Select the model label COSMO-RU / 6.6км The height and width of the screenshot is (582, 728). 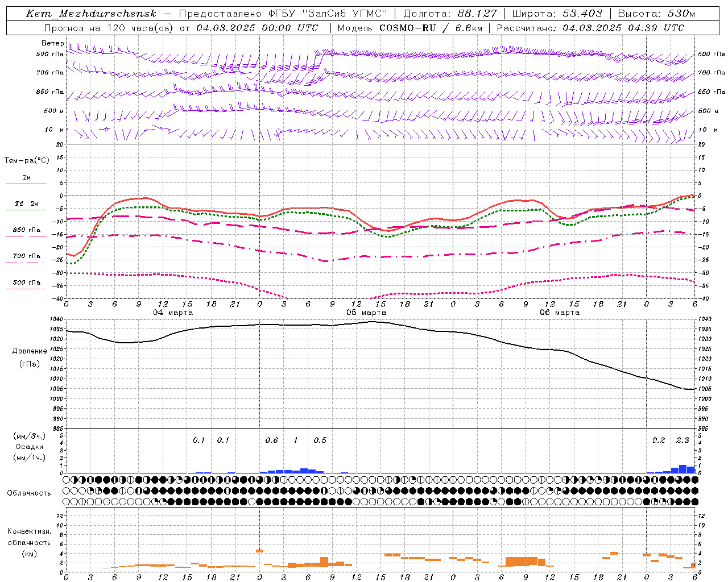[431, 28]
